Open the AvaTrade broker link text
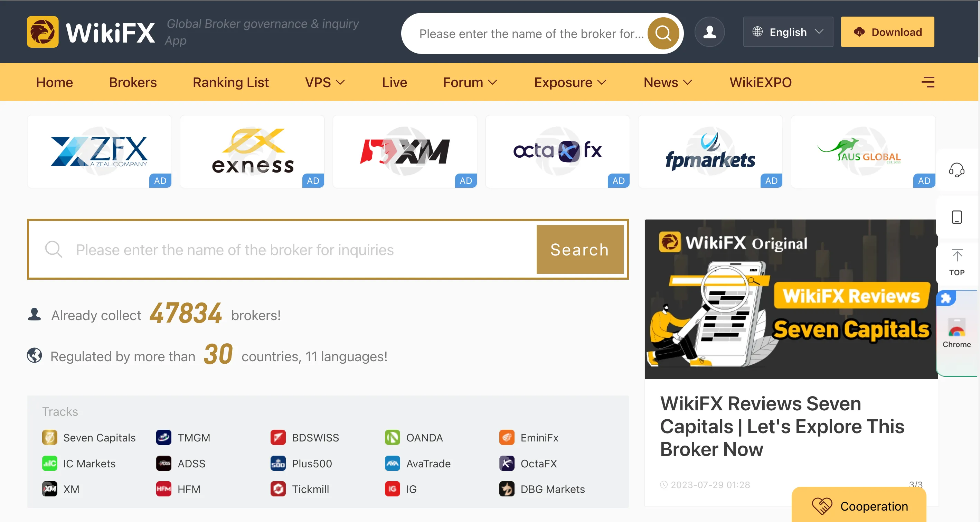The image size is (980, 522). [x=428, y=464]
